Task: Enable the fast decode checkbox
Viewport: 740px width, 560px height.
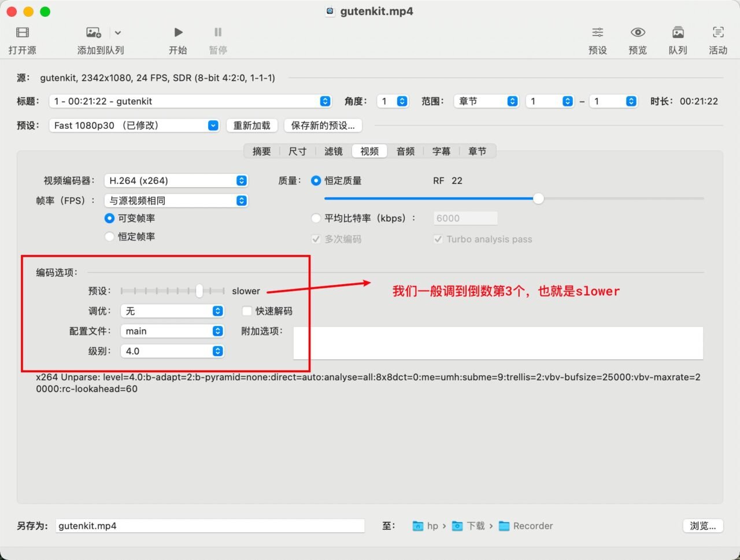Action: coord(247,311)
